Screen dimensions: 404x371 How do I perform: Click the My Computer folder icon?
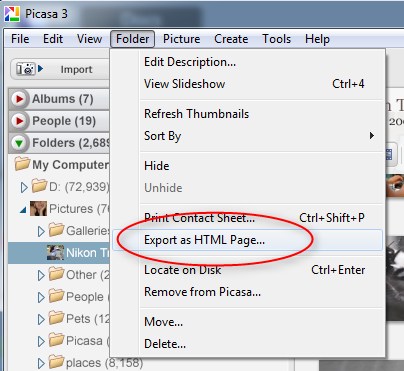point(22,164)
